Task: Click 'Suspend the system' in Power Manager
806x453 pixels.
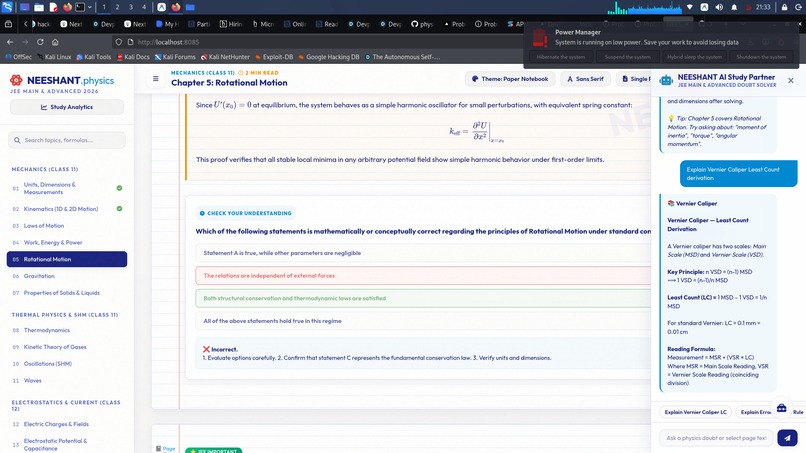Action: (x=628, y=57)
